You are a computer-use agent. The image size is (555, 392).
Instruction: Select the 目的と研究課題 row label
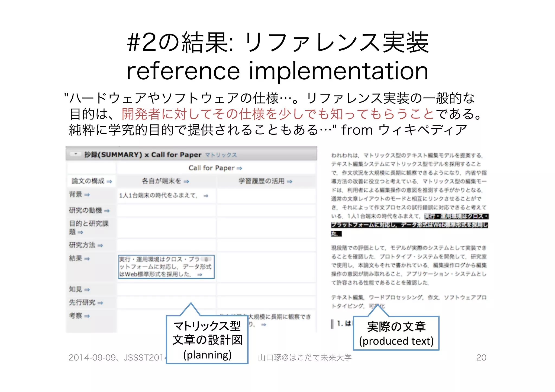tap(89, 228)
